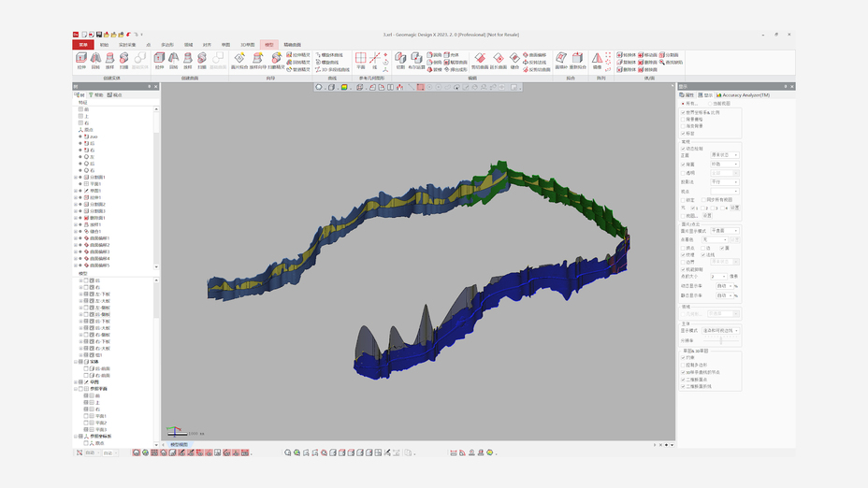This screenshot has height=488, width=868.
Task: Select the 镜像 (Mirror) tool
Action: (597, 61)
